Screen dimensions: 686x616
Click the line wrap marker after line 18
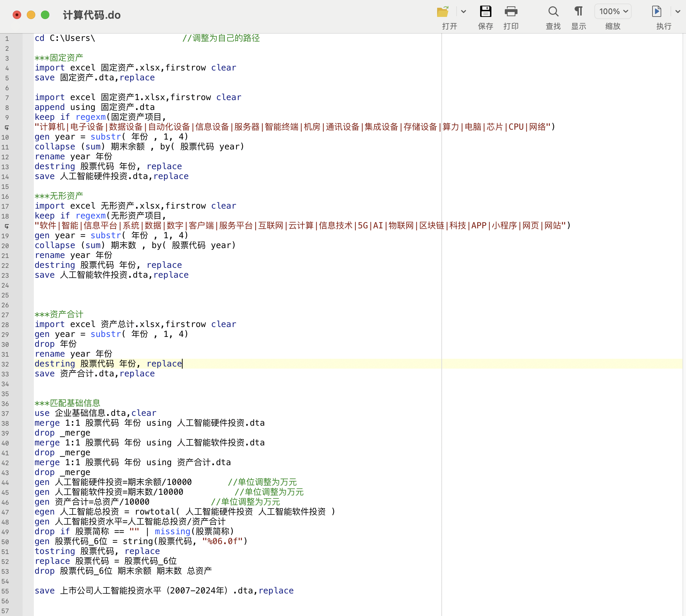pos(7,226)
